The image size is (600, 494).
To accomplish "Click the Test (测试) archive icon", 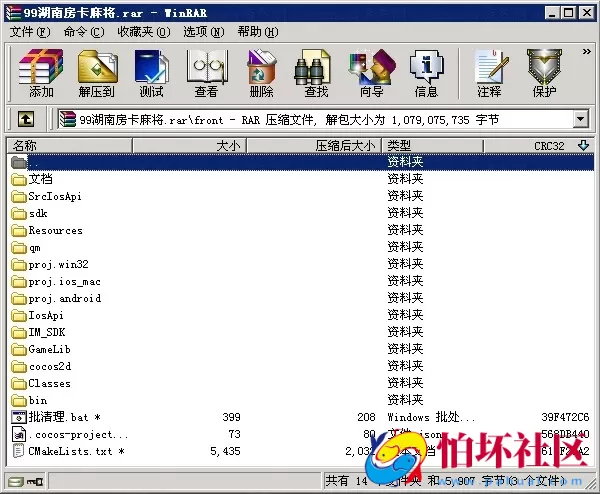I will tap(151, 73).
